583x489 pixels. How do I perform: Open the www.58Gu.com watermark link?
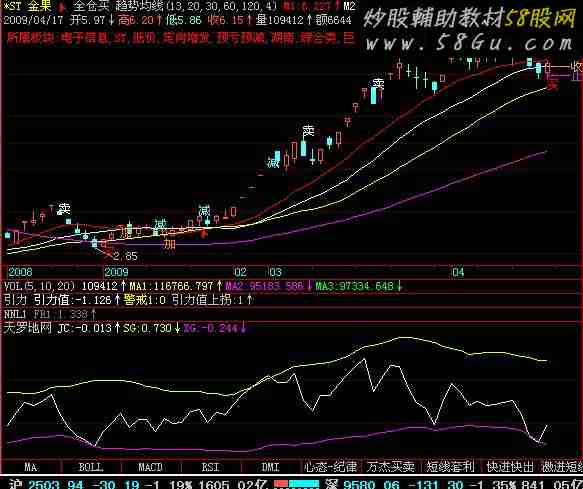tap(470, 43)
